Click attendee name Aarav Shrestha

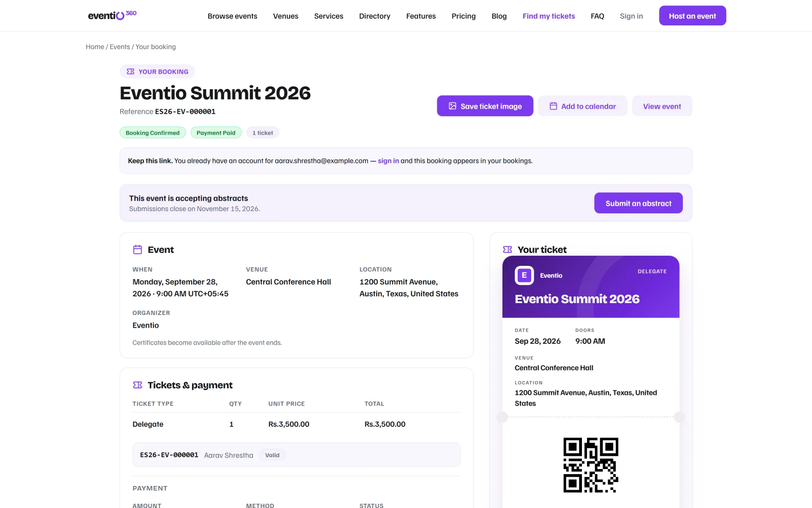[229, 456]
